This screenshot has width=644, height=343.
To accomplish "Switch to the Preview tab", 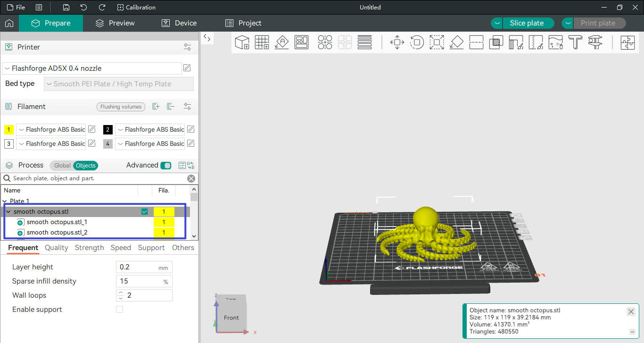I will click(x=115, y=23).
